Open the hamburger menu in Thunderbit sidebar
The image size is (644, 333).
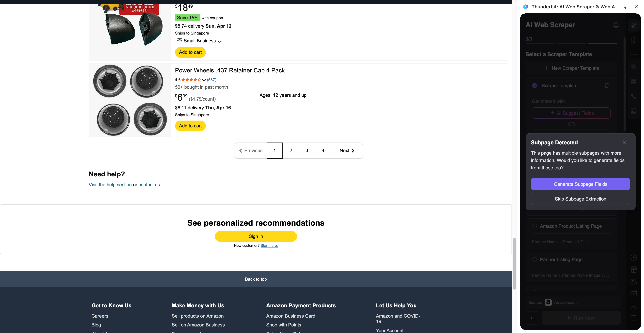[x=633, y=318]
